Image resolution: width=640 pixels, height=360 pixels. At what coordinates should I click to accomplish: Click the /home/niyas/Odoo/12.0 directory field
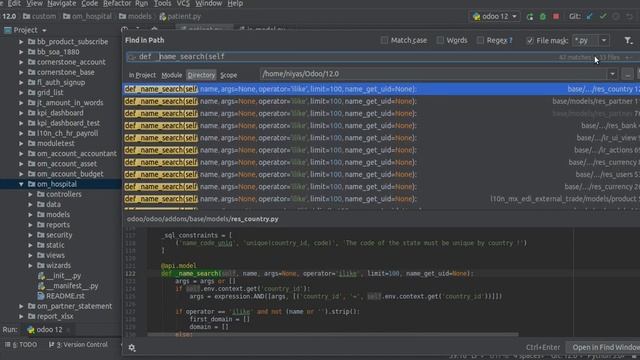[434, 74]
